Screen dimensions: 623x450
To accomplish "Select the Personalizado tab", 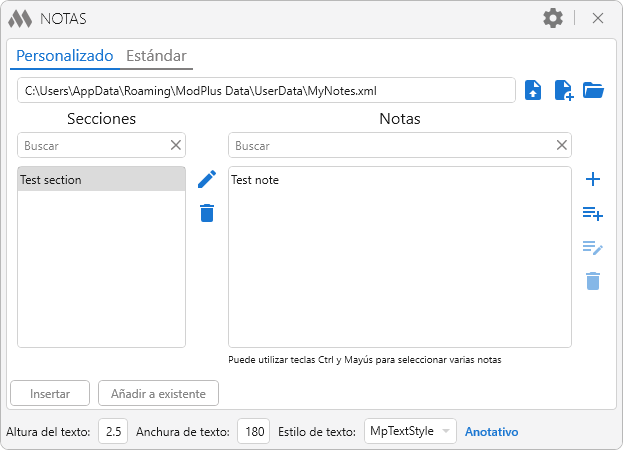I will coord(65,55).
